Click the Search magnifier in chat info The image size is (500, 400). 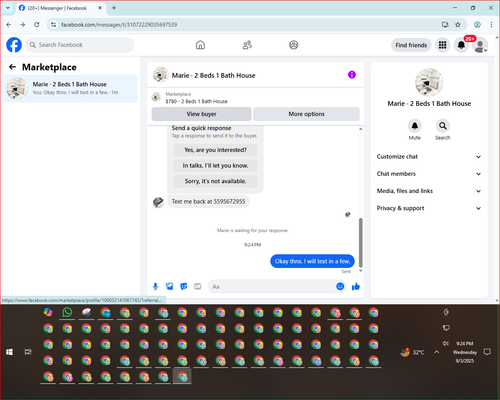click(443, 126)
